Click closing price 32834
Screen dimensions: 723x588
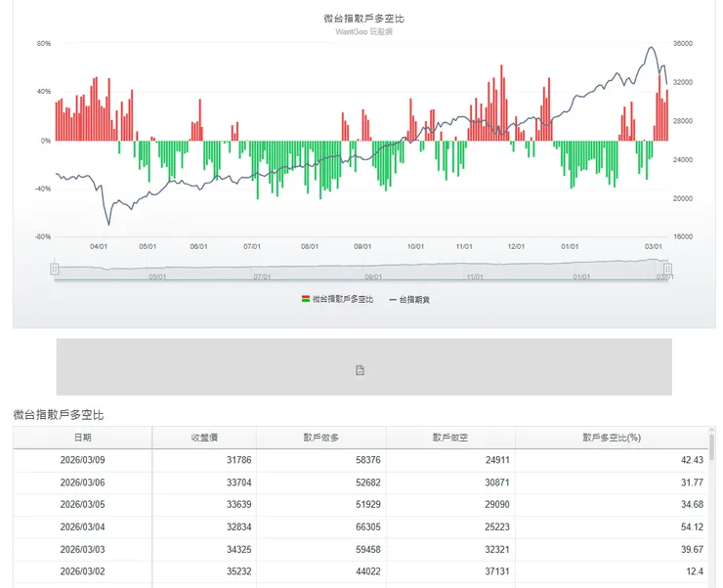point(238,526)
